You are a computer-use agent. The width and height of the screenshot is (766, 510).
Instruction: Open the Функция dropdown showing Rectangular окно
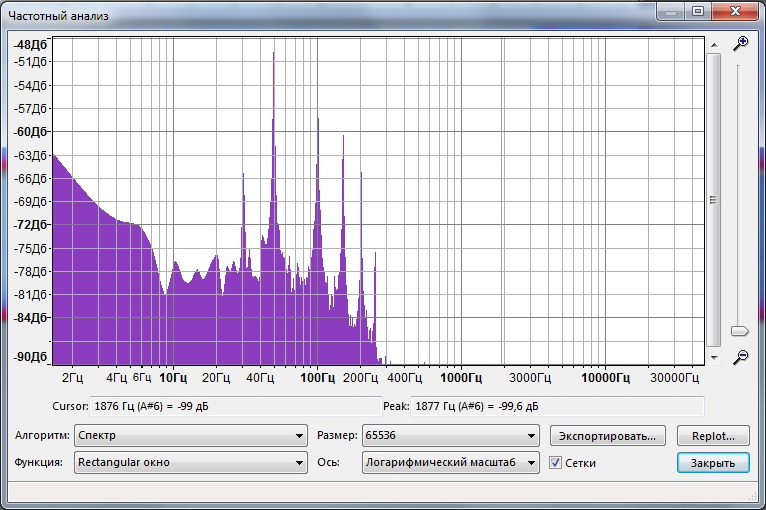[190, 463]
